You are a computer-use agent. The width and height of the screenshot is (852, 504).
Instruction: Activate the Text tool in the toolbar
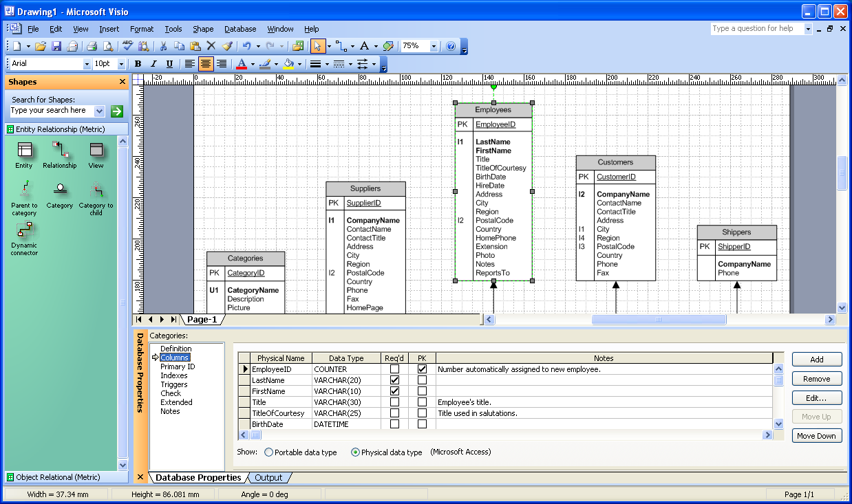pyautogui.click(x=364, y=46)
